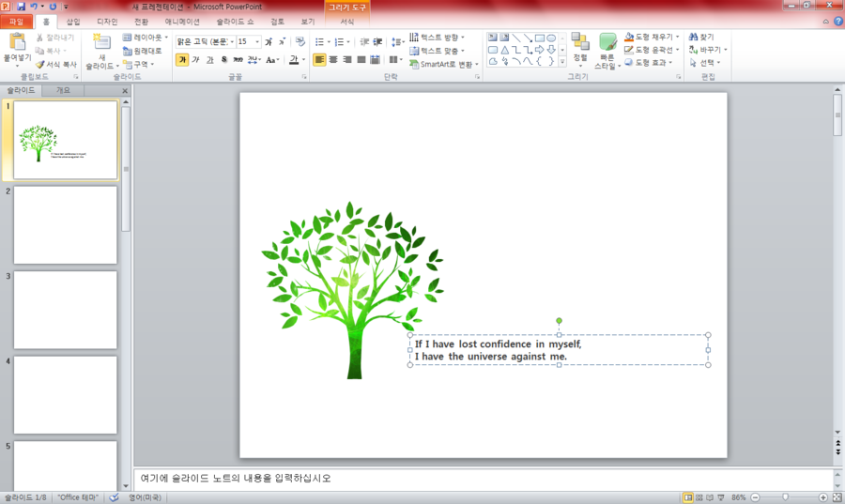Open the font name dropdown (맑은 고딕)
Viewport: 845px width, 504px height.
tap(232, 42)
